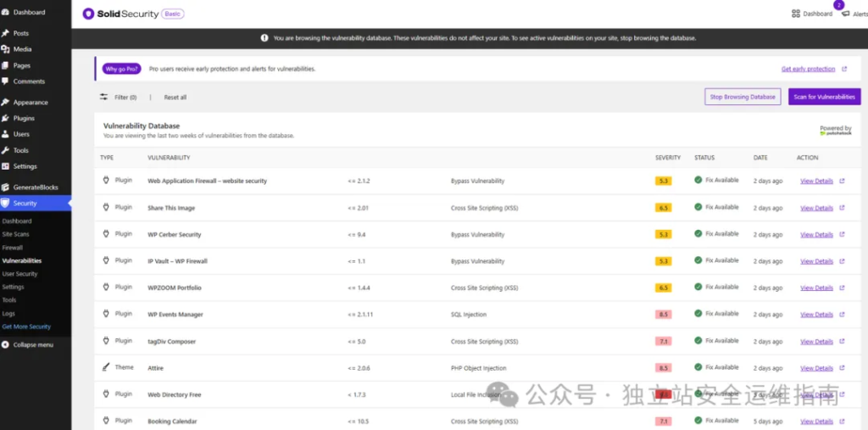868x430 pixels.
Task: Click the top-right Dashboard grid icon
Action: tap(795, 14)
